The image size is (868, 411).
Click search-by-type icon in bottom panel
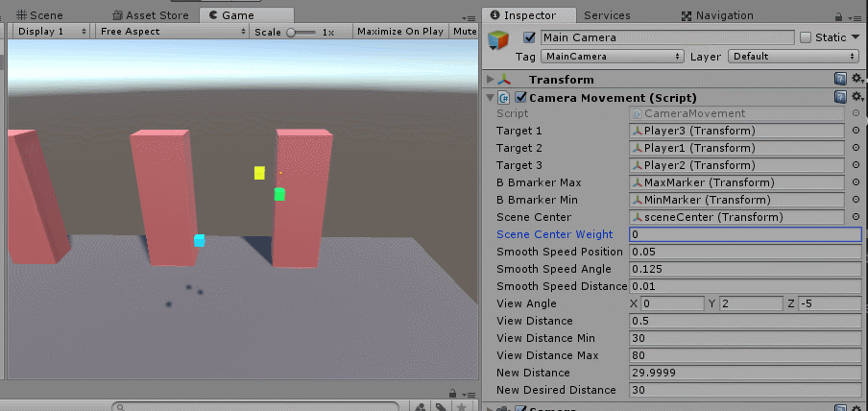pyautogui.click(x=421, y=406)
